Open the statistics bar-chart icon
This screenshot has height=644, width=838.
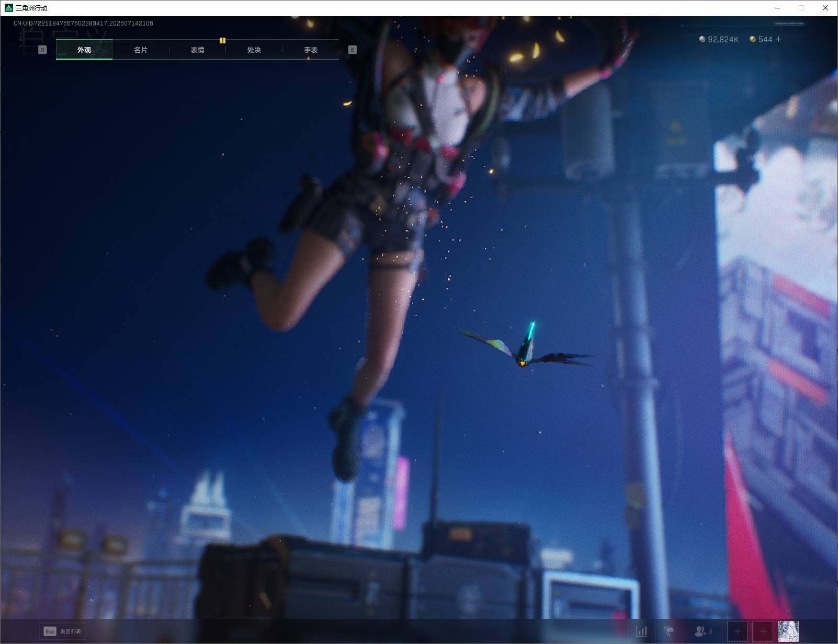pos(642,631)
